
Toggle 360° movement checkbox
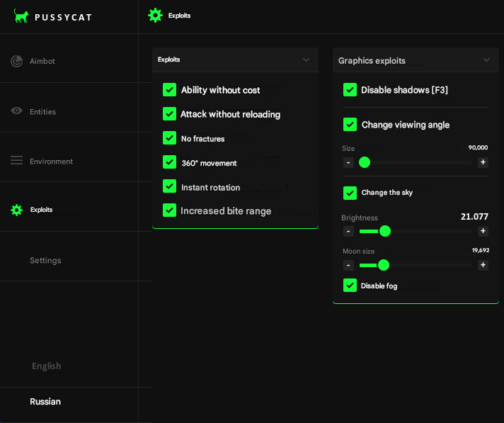(169, 162)
